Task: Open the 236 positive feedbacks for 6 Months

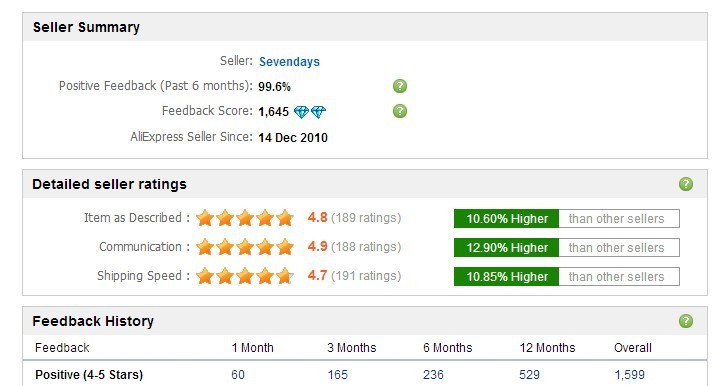Action: 433,375
